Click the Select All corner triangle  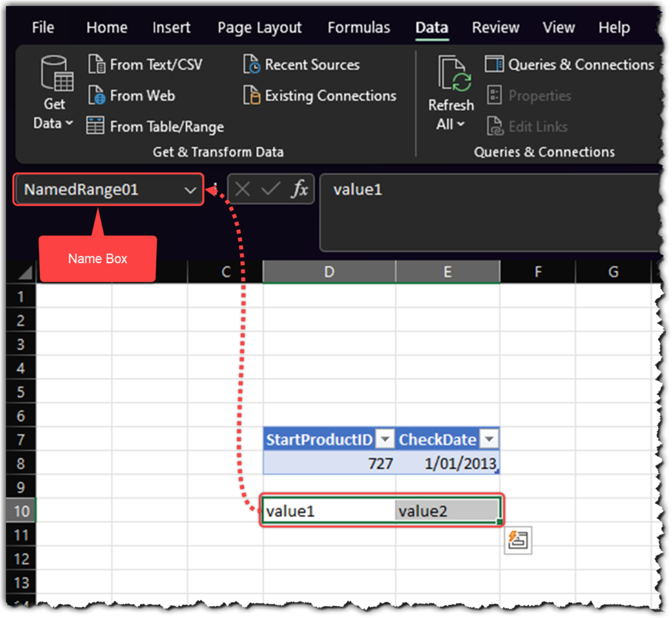[x=25, y=272]
